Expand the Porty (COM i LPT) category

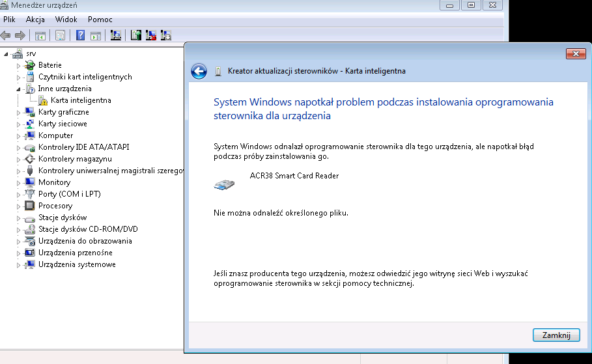pyautogui.click(x=18, y=195)
